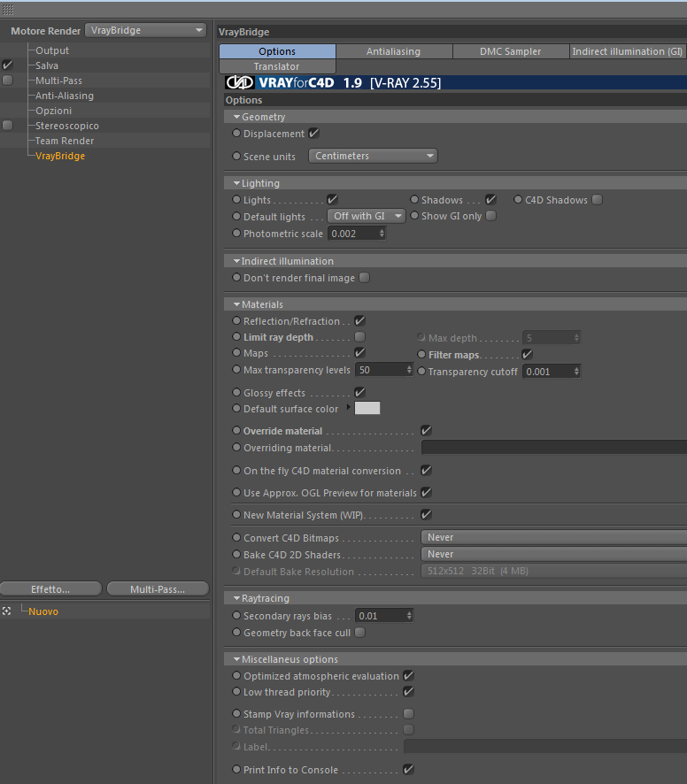Toggle Lights checkbox

[332, 199]
